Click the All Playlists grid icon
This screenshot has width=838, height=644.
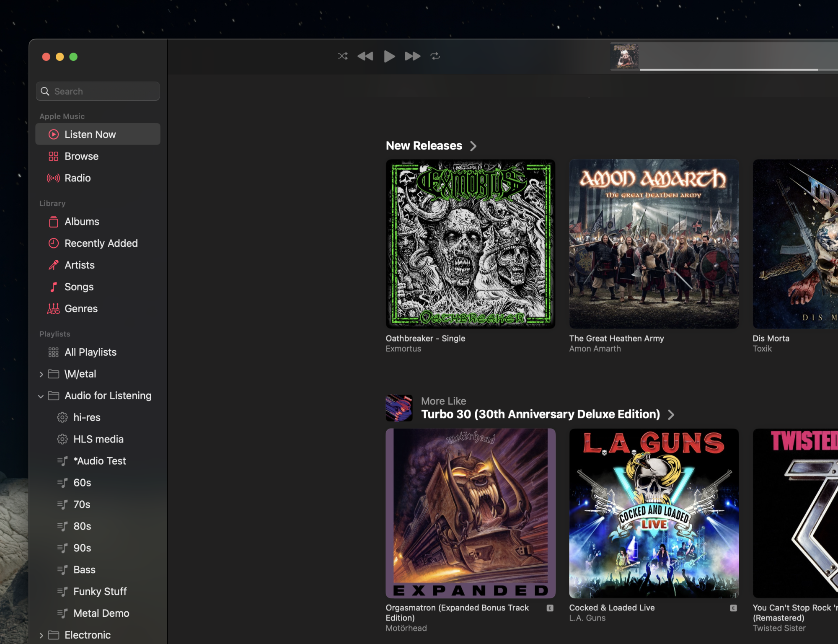(54, 352)
